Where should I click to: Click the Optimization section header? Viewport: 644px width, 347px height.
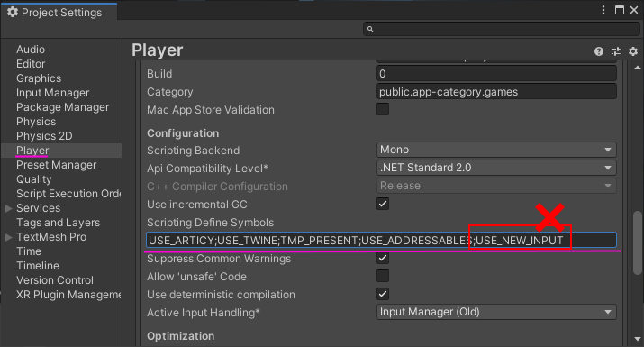tap(181, 336)
